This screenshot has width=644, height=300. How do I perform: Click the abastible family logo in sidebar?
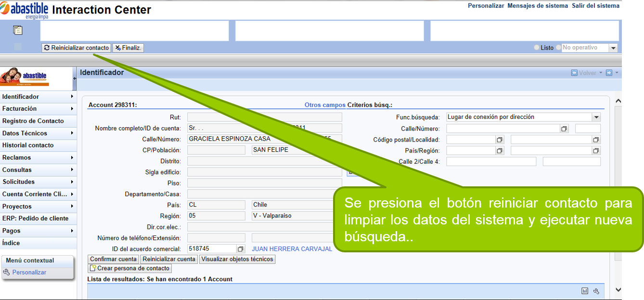pos(25,78)
